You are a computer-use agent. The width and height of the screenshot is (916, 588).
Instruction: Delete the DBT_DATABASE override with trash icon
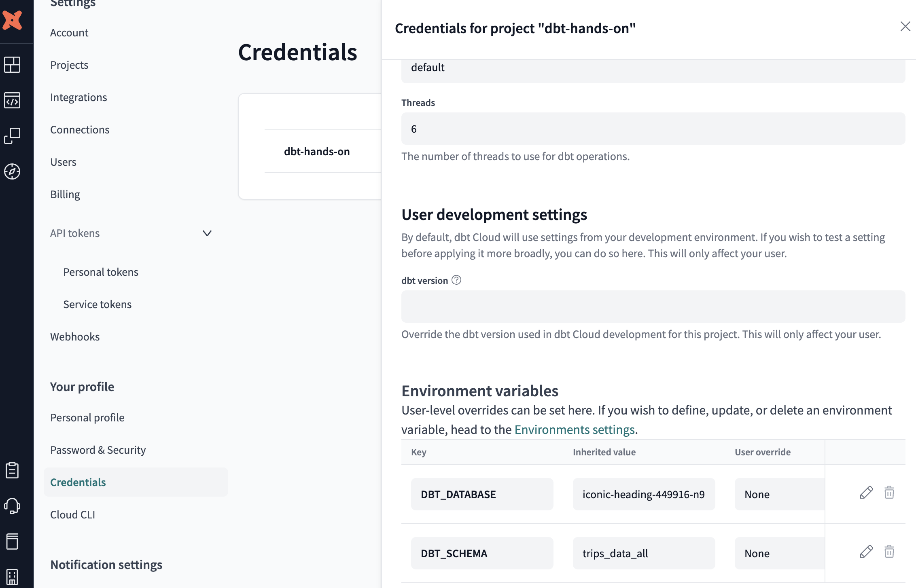(889, 493)
